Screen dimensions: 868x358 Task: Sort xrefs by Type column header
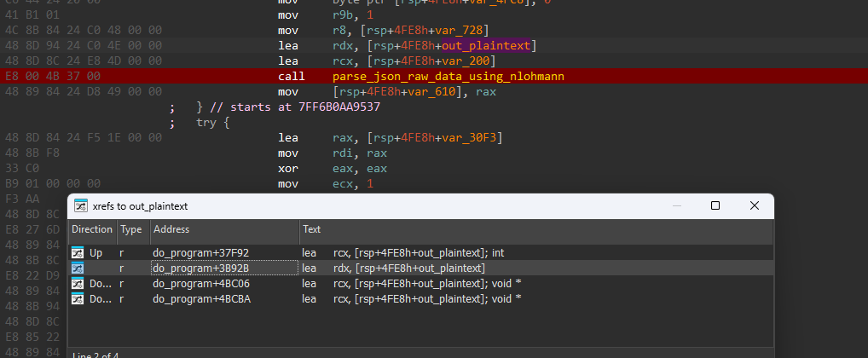coord(130,229)
